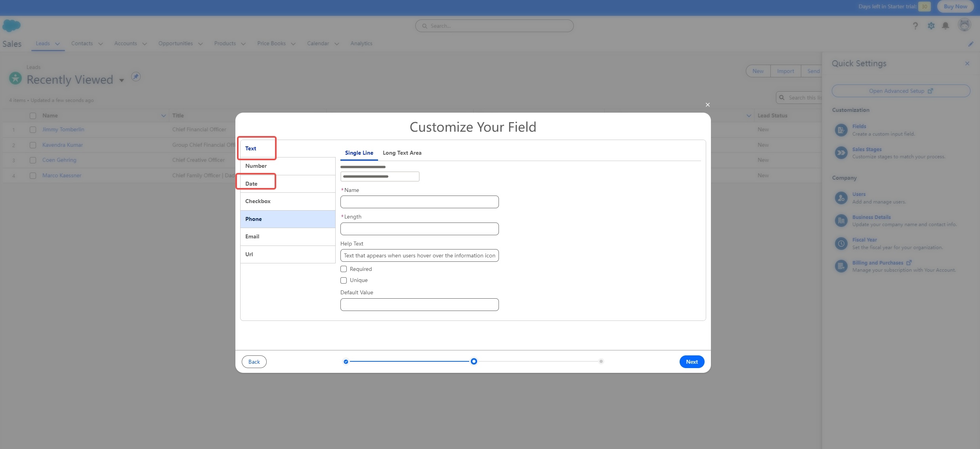Click the completed first progress step

[x=346, y=361]
